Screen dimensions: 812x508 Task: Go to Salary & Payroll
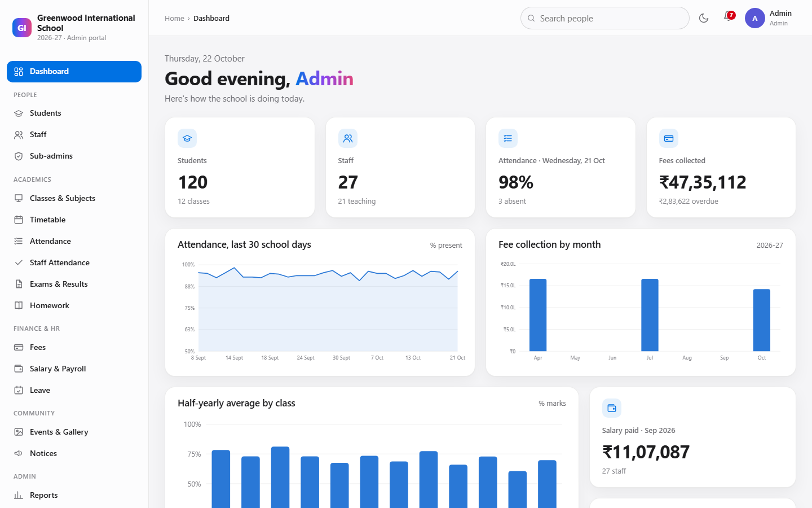coord(74,369)
